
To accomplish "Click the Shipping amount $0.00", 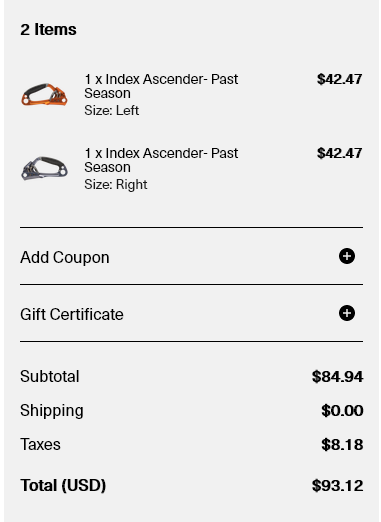I will pyautogui.click(x=342, y=411).
